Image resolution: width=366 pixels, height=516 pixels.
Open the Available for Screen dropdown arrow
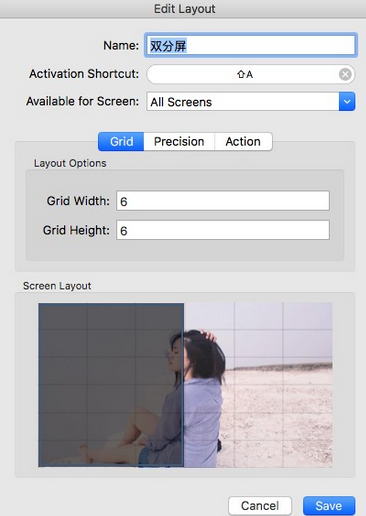[347, 101]
